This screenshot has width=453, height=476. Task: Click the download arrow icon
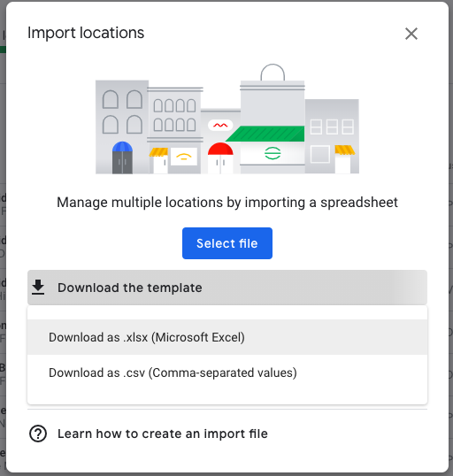point(38,288)
